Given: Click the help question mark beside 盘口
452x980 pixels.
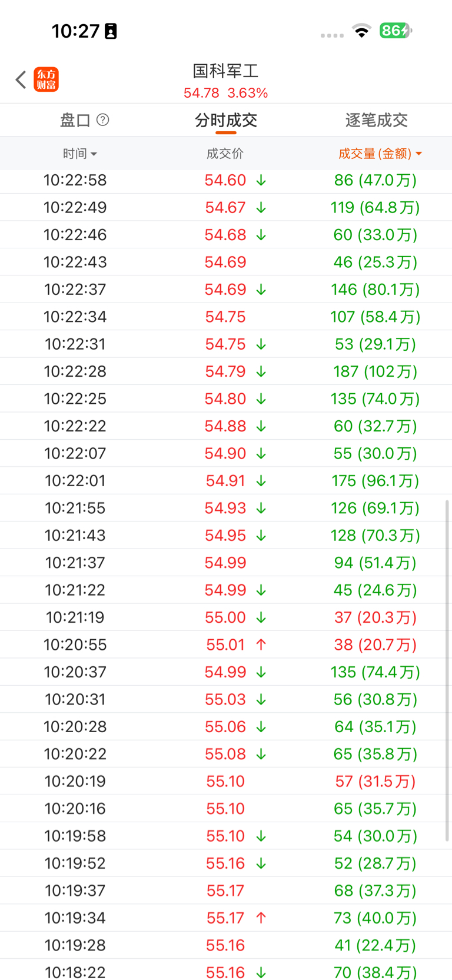Looking at the screenshot, I should (x=102, y=120).
